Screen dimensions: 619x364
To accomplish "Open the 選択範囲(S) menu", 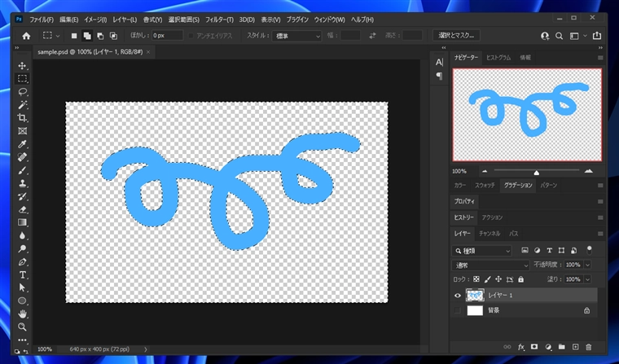I will point(183,20).
